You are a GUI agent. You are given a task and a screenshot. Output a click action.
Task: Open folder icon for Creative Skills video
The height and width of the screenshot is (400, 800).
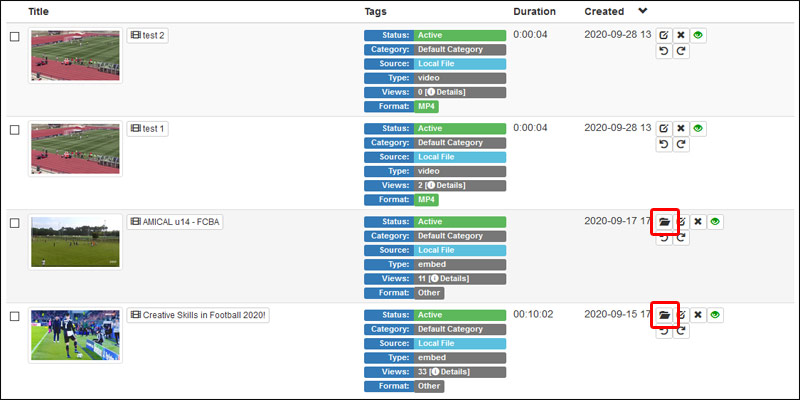[665, 315]
